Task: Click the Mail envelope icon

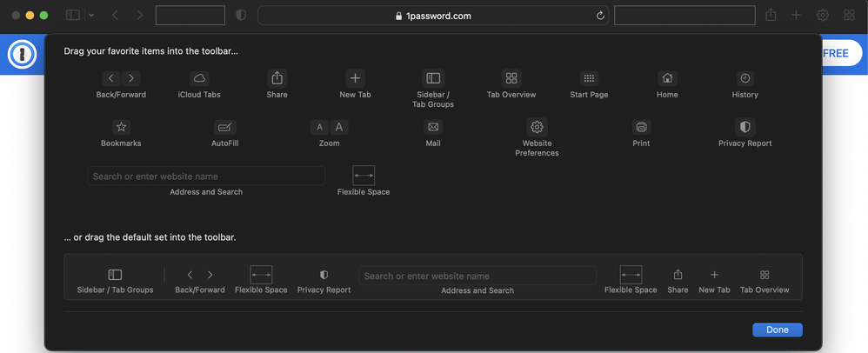Action: click(x=433, y=127)
